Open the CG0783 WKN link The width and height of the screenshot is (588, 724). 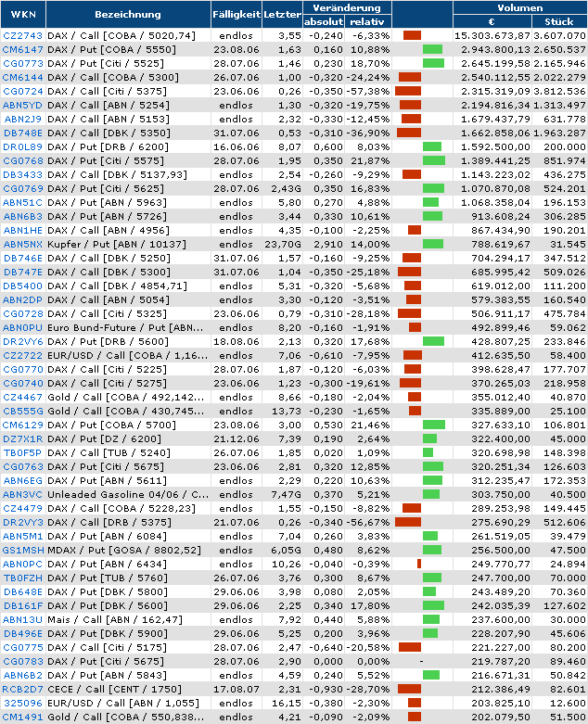pos(22,661)
